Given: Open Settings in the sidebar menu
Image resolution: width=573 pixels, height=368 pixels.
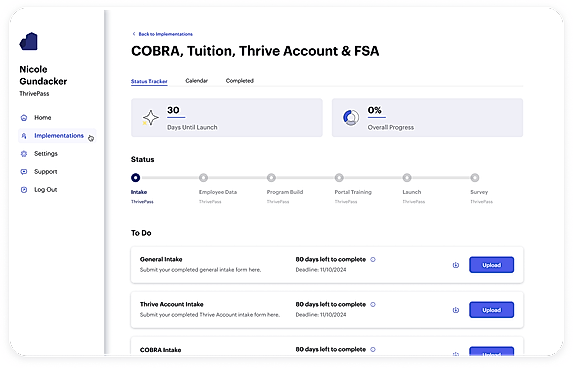Looking at the screenshot, I should click(x=46, y=153).
